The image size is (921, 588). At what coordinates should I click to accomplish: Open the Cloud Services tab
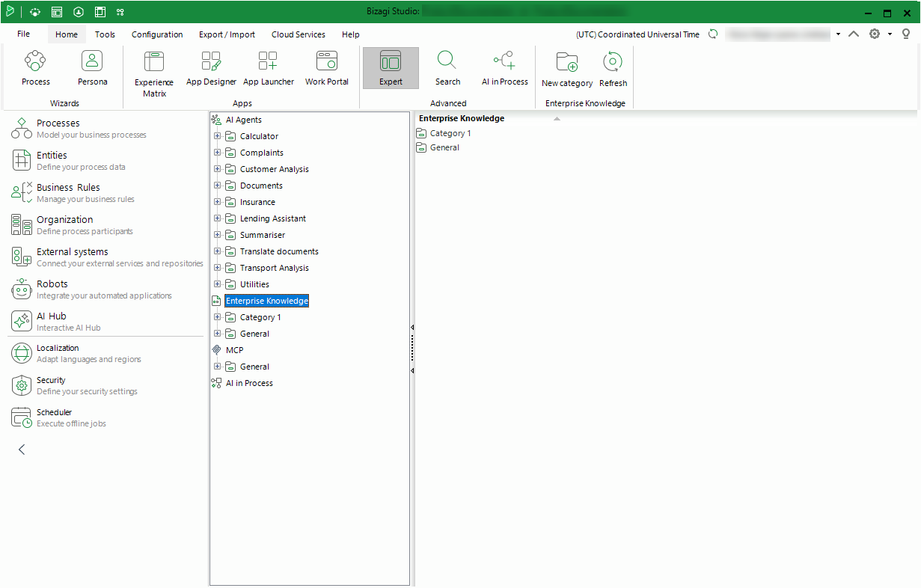point(299,34)
